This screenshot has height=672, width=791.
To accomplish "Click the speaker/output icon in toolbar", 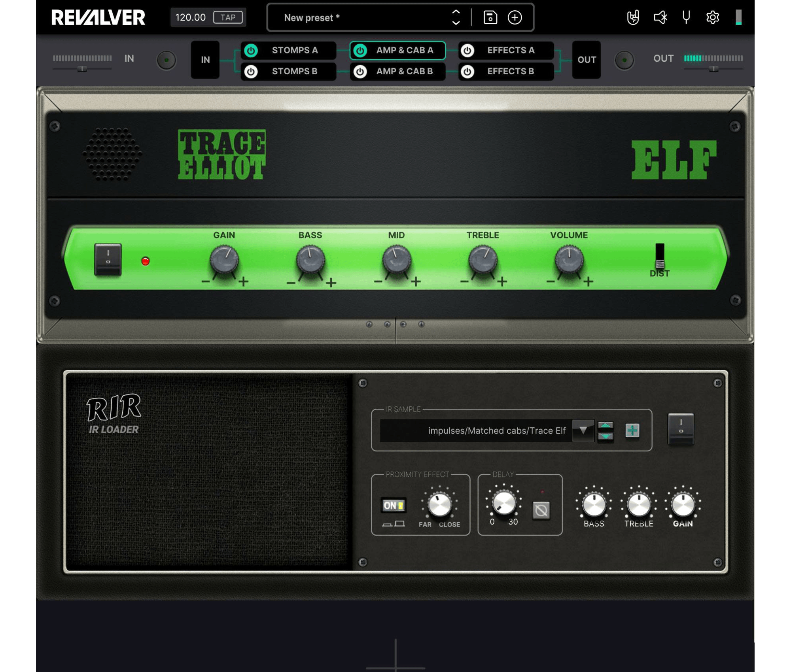I will point(659,17).
